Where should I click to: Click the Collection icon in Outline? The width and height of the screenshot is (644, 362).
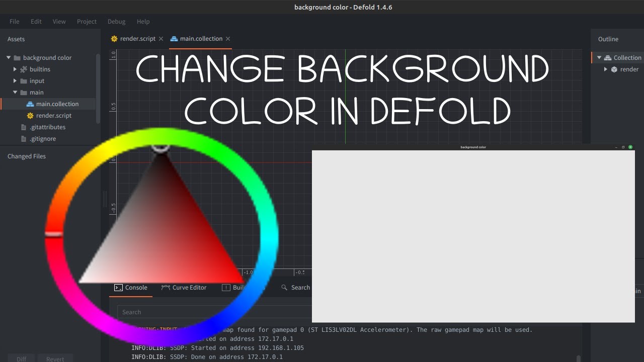pos(608,58)
